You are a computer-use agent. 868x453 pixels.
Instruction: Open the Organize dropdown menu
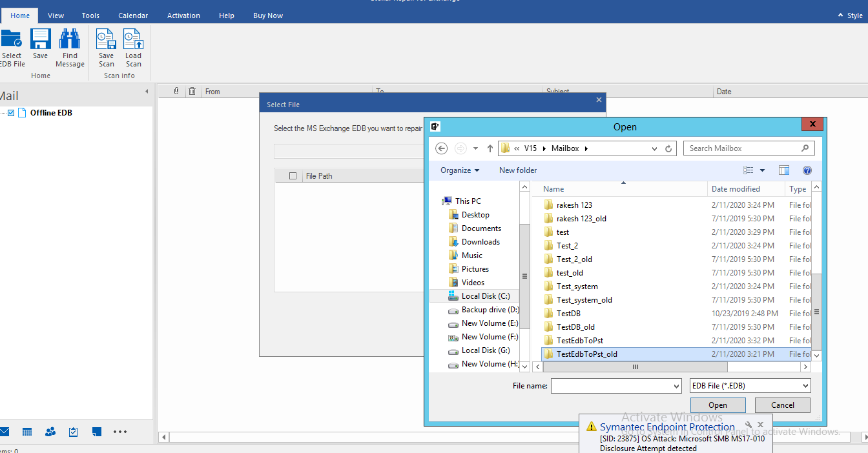460,170
